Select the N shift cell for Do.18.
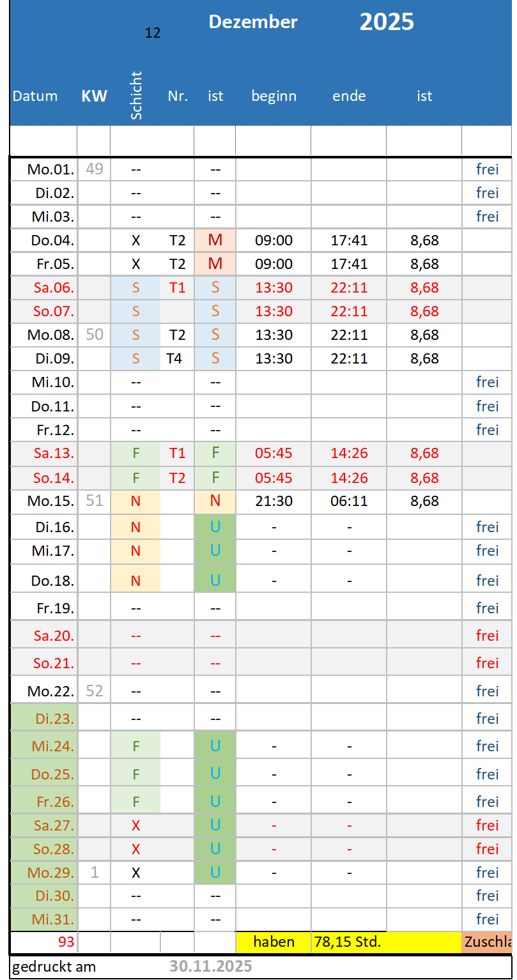This screenshot has width=517, height=980. click(x=135, y=581)
